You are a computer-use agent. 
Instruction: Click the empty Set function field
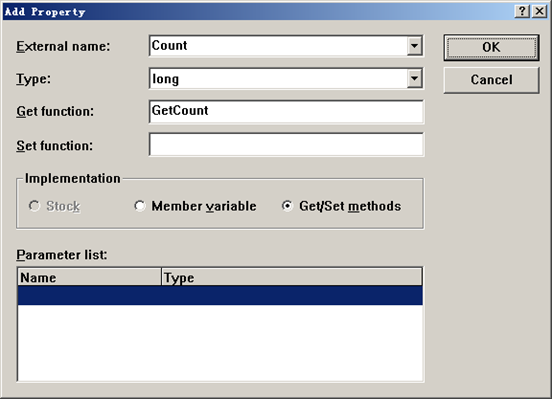click(x=286, y=144)
